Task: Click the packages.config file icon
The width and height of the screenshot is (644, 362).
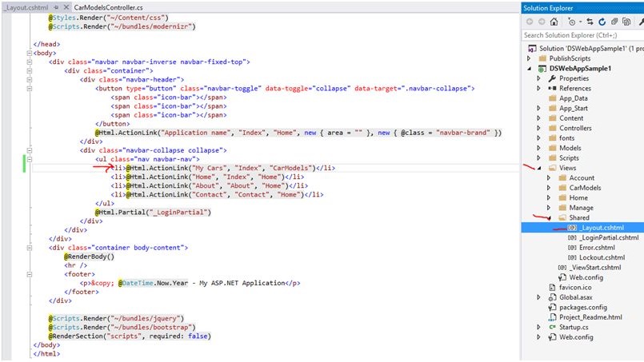Action: pos(553,307)
